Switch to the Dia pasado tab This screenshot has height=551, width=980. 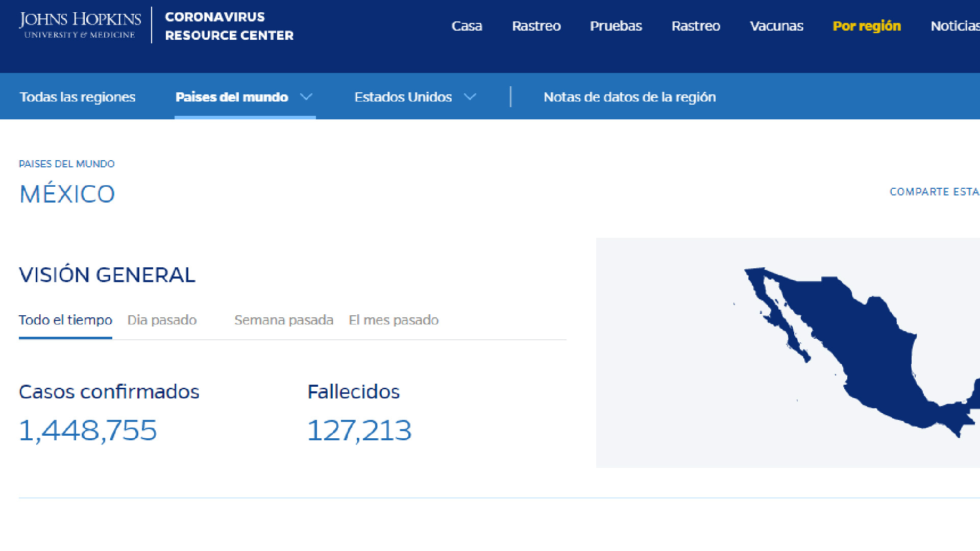coord(162,320)
